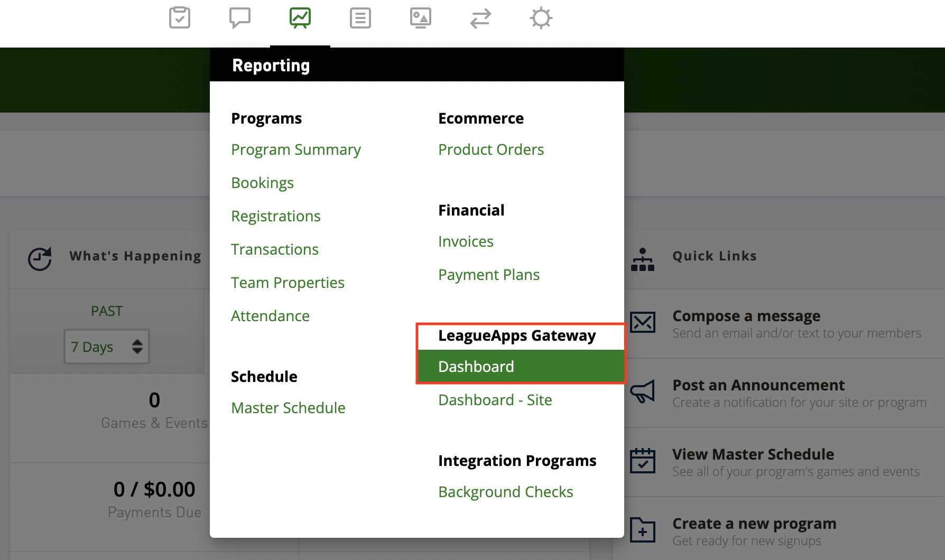View Invoices under Financial

(x=465, y=241)
